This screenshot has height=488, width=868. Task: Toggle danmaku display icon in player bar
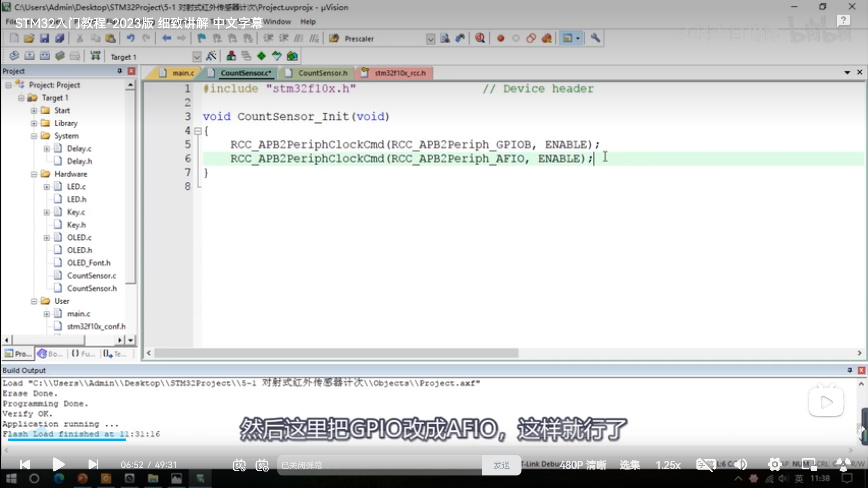coord(239,465)
